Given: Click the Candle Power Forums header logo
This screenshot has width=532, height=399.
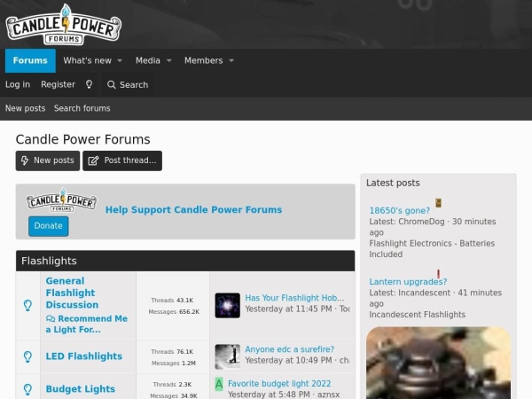Looking at the screenshot, I should pyautogui.click(x=64, y=25).
